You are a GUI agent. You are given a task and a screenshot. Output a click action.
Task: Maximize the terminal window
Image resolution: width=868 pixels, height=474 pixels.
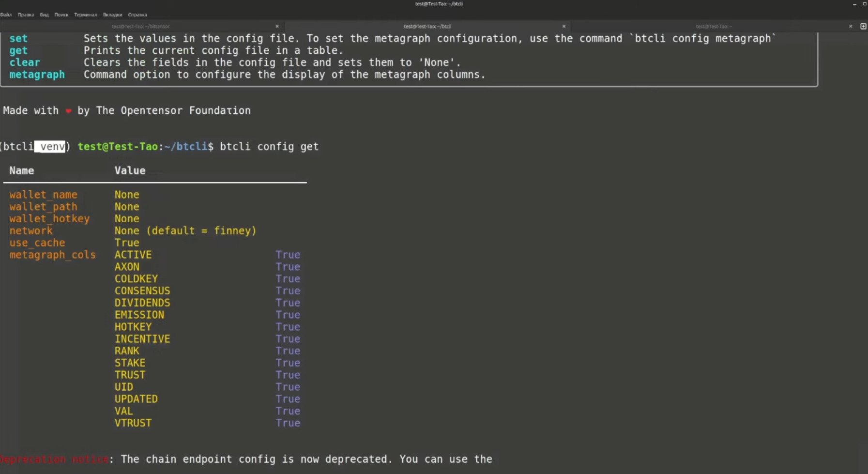coord(865,4)
